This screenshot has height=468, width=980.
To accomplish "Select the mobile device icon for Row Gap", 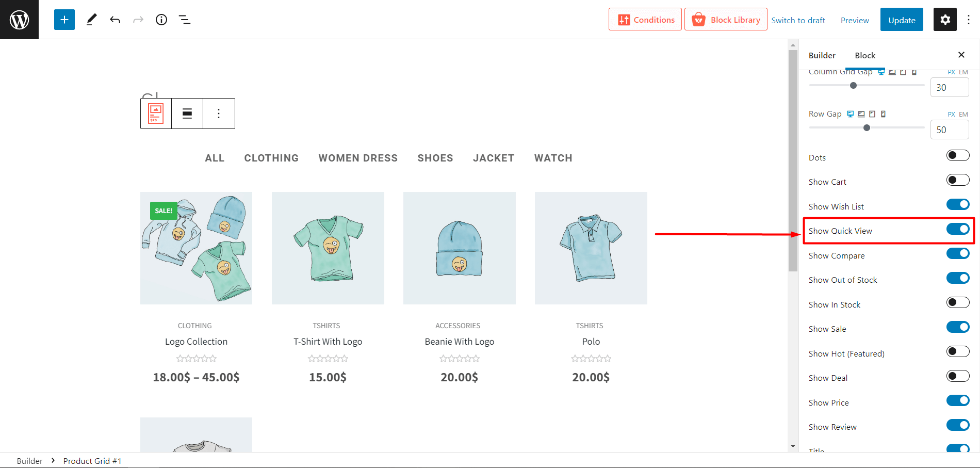I will coord(884,114).
